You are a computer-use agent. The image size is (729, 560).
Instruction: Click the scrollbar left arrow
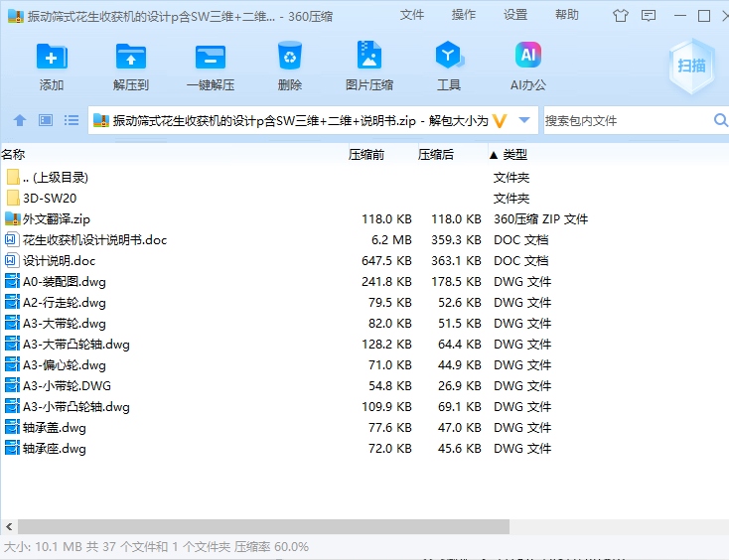click(9, 526)
